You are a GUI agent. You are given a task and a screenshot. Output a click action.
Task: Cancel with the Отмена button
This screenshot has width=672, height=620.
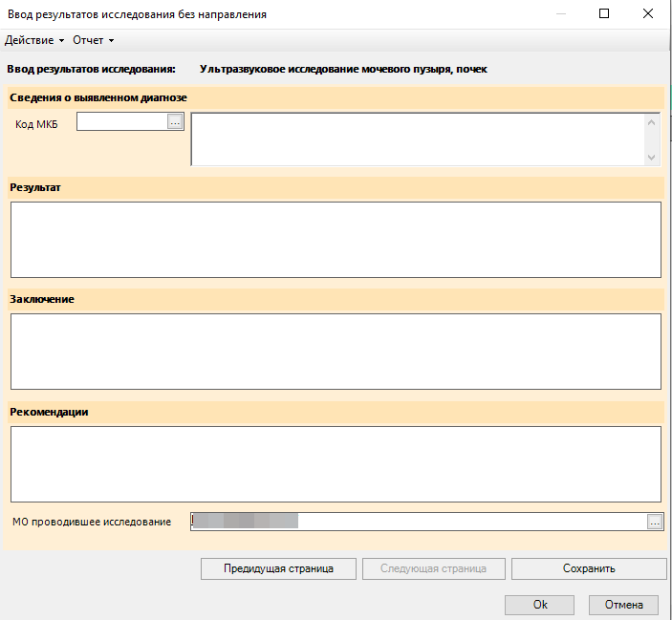[x=624, y=605]
